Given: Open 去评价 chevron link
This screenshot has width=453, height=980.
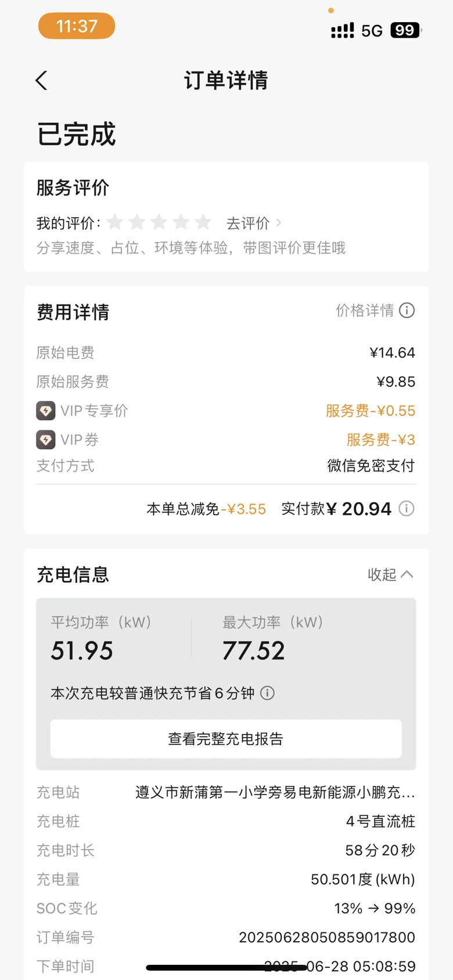Looking at the screenshot, I should point(254,223).
